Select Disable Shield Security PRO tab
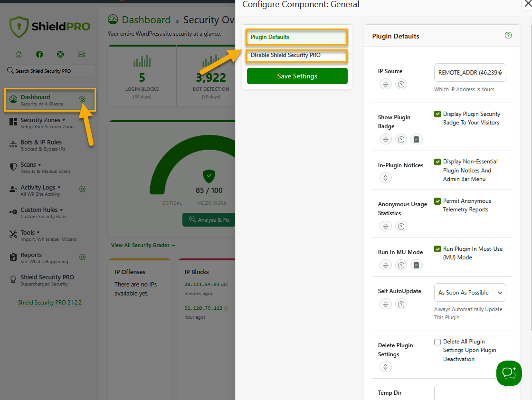 point(296,55)
